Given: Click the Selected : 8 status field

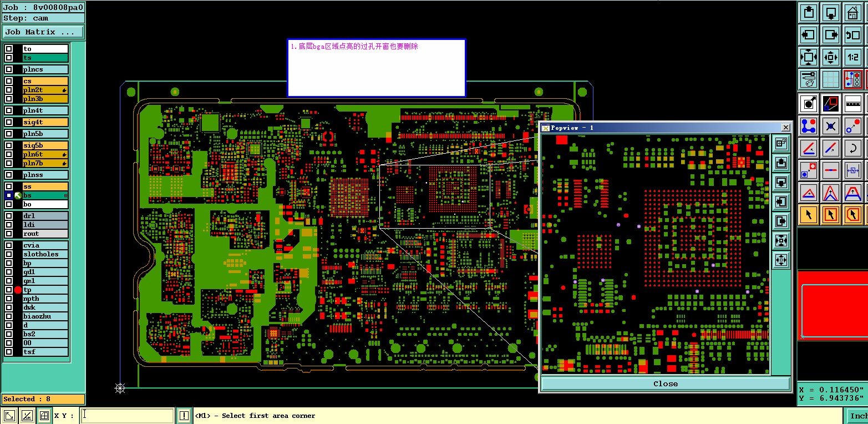Looking at the screenshot, I should point(43,399).
